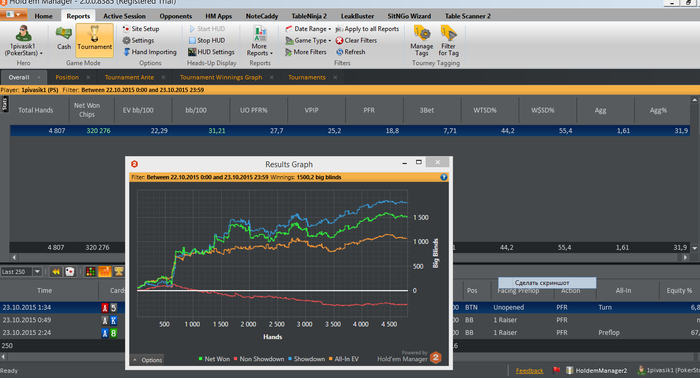Toggle Non Showdown line in legend

click(x=258, y=359)
